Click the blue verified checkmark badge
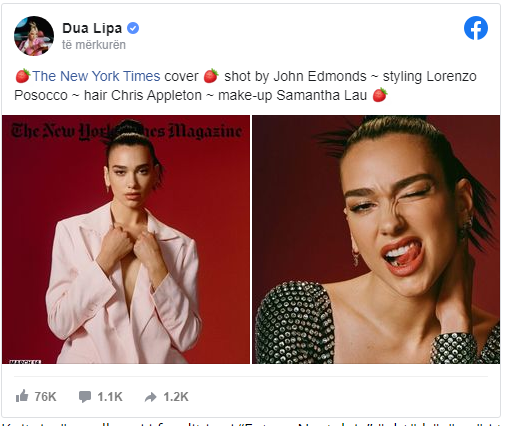The height and width of the screenshot is (426, 505). click(x=133, y=28)
